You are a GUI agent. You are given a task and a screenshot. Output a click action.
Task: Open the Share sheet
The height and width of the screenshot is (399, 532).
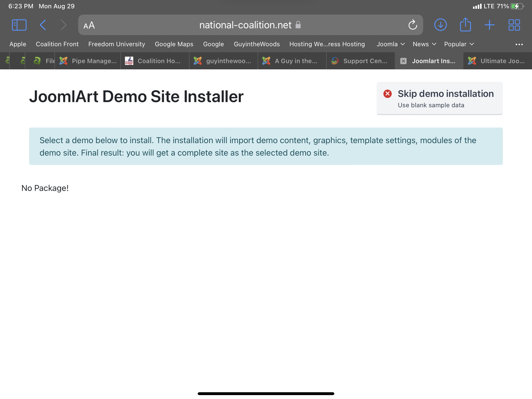coord(465,25)
